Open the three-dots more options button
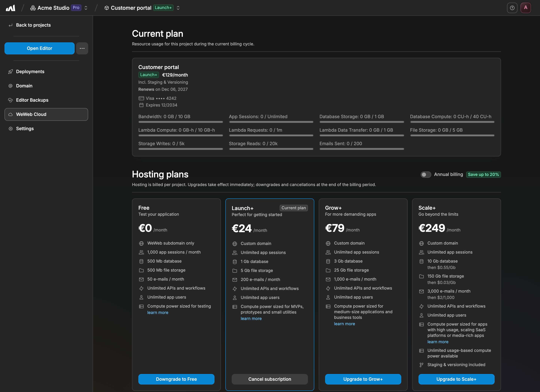The height and width of the screenshot is (392, 540). click(x=82, y=48)
